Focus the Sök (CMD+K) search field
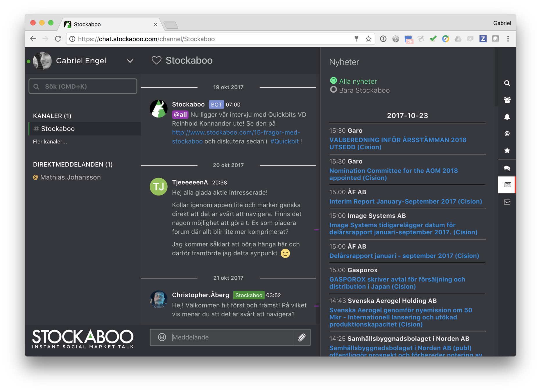Screen dimensions: 541x392 (83, 86)
